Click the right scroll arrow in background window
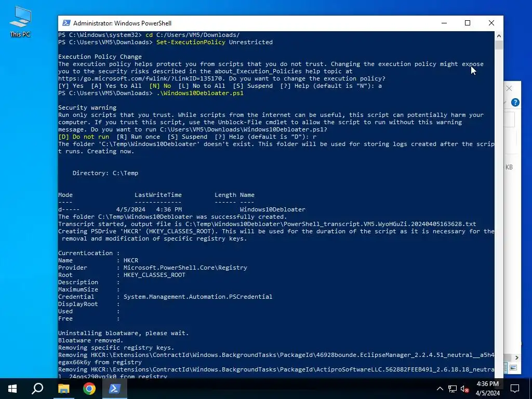 tap(516, 357)
